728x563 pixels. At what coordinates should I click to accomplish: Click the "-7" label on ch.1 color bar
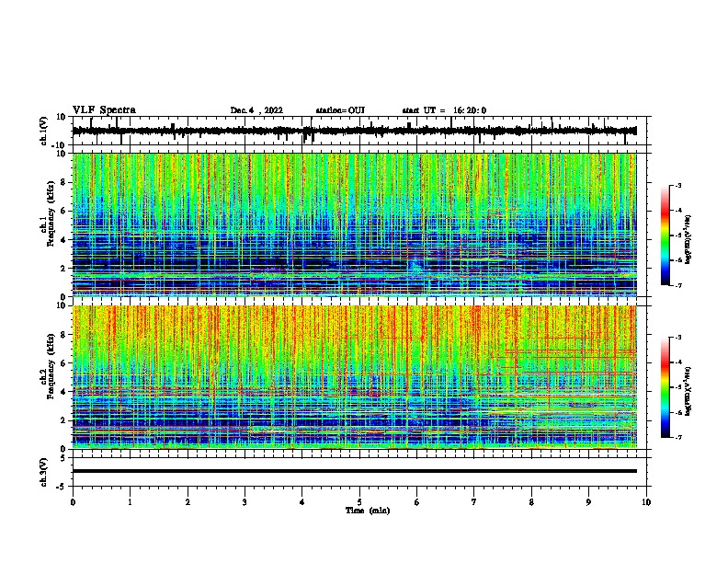click(x=677, y=285)
